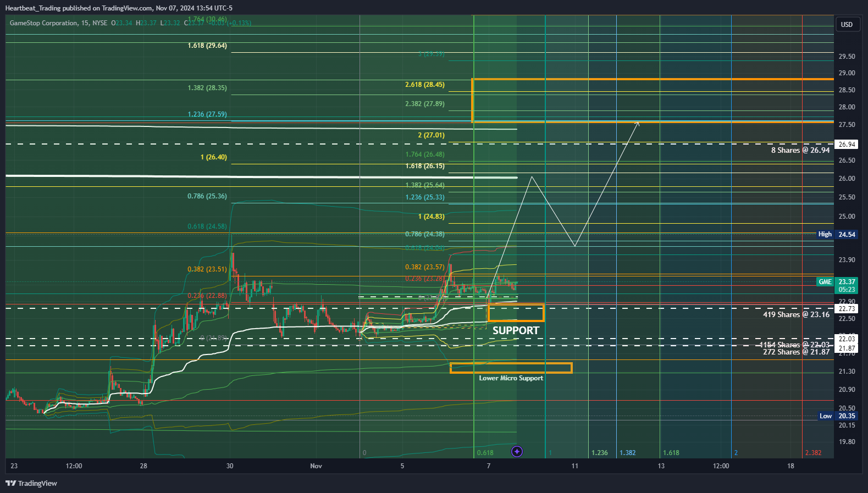Screen dimensions: 868x493
Task: Click the 'Lower Micro Support' annotation text
Action: (511, 378)
